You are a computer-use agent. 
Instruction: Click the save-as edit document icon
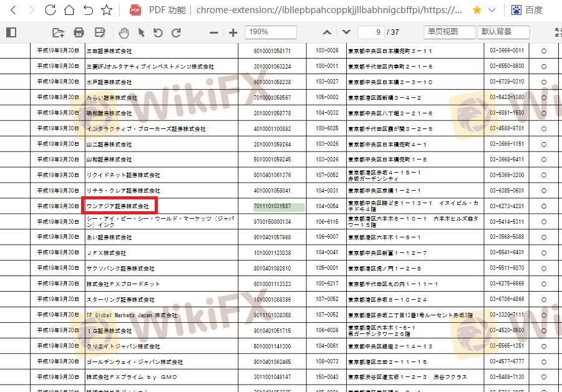tap(100, 32)
